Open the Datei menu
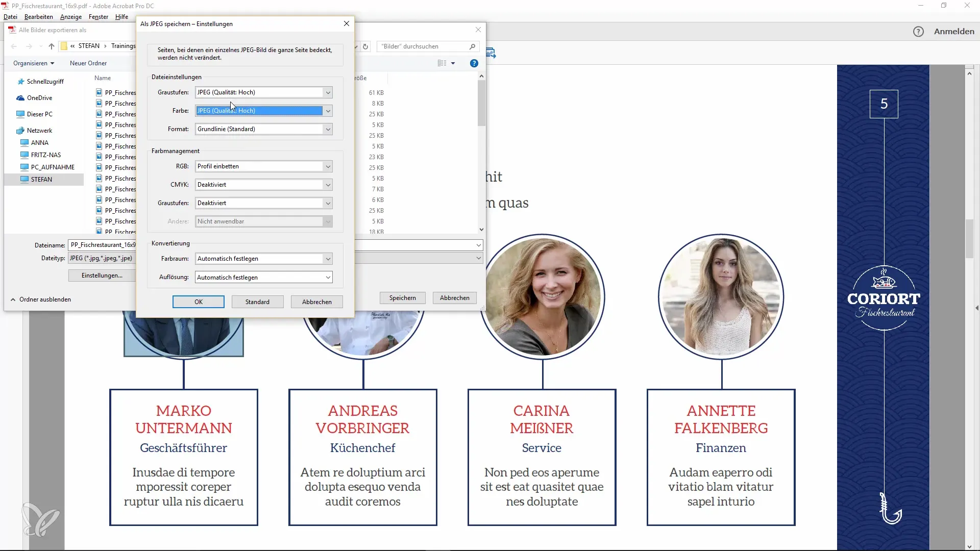The height and width of the screenshot is (551, 980). pos(10,17)
